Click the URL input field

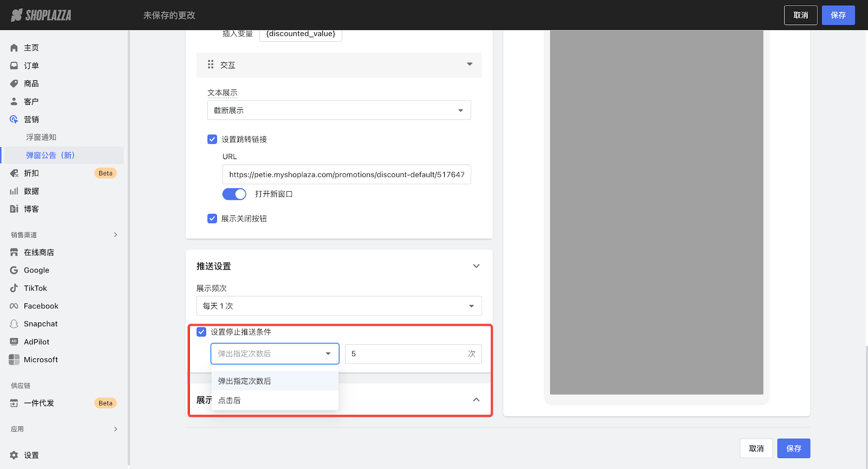click(x=347, y=174)
